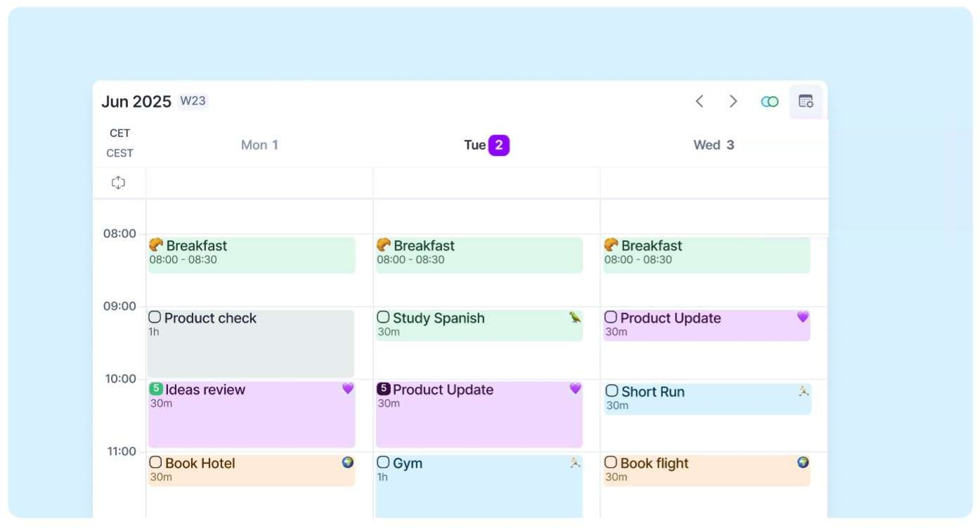Click the purple heart on Ideas review
The width and height of the screenshot is (980, 531).
[348, 388]
